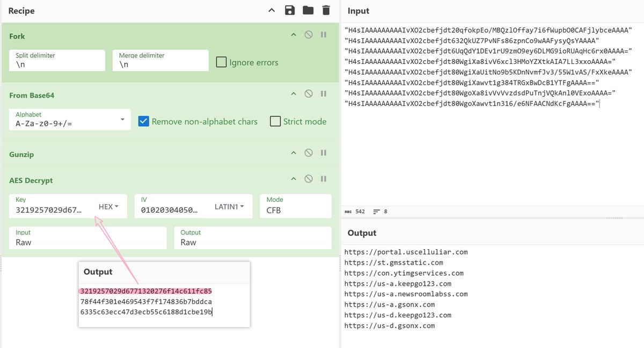Click highlighted hex key in popup output
This screenshot has height=348, width=644.
(x=146, y=291)
